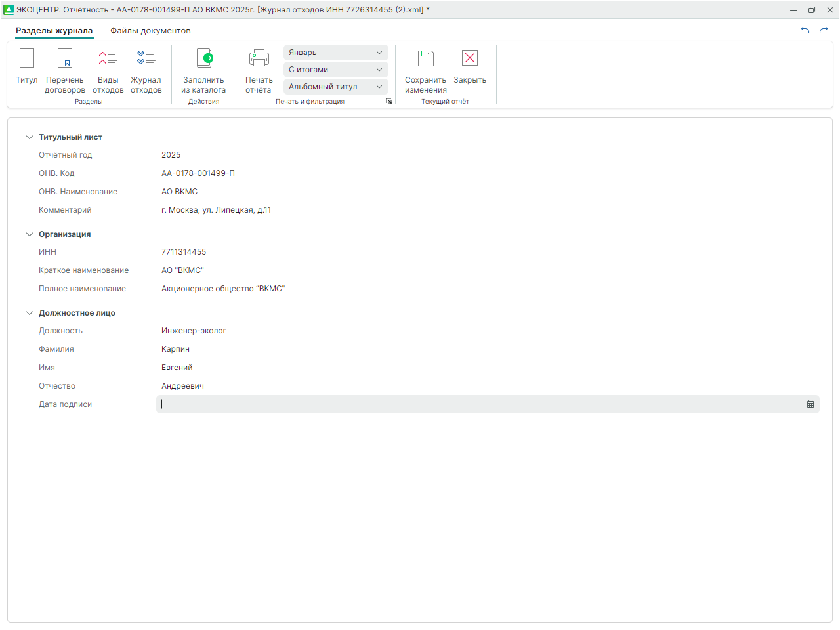Open the Январь month dropdown
The image size is (840, 630).
(x=335, y=52)
